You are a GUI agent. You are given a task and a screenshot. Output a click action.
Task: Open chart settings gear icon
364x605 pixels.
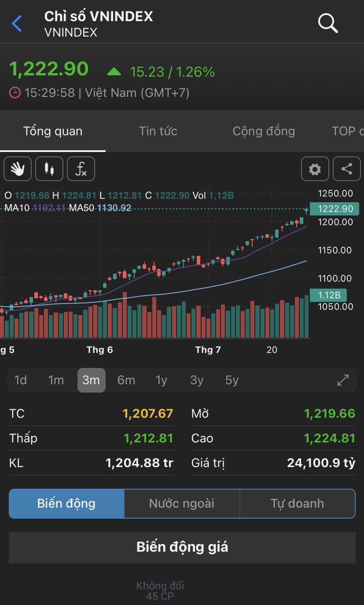(x=315, y=169)
